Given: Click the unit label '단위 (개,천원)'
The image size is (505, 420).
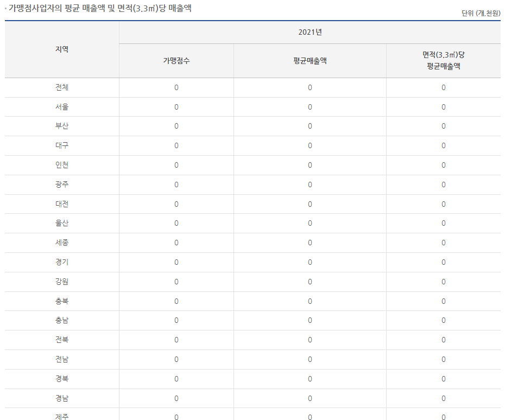Looking at the screenshot, I should coord(481,13).
